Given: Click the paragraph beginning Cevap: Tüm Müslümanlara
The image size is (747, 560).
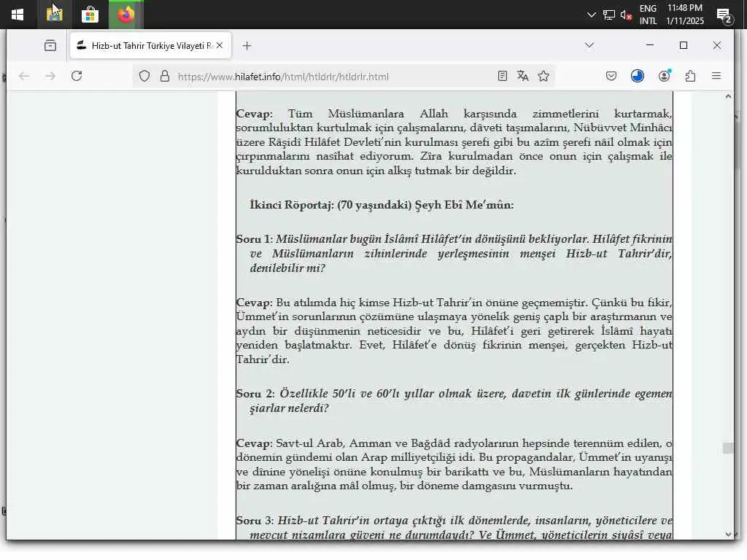Looking at the screenshot, I should pyautogui.click(x=454, y=142).
